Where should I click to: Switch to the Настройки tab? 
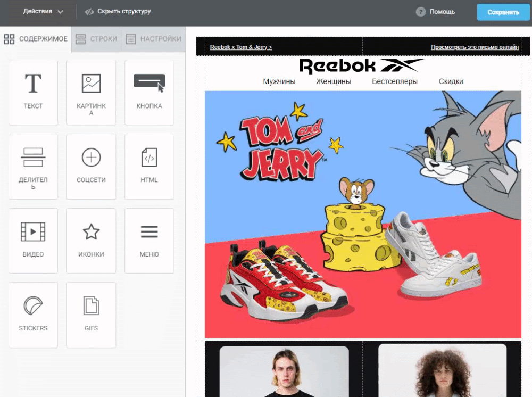tap(153, 39)
